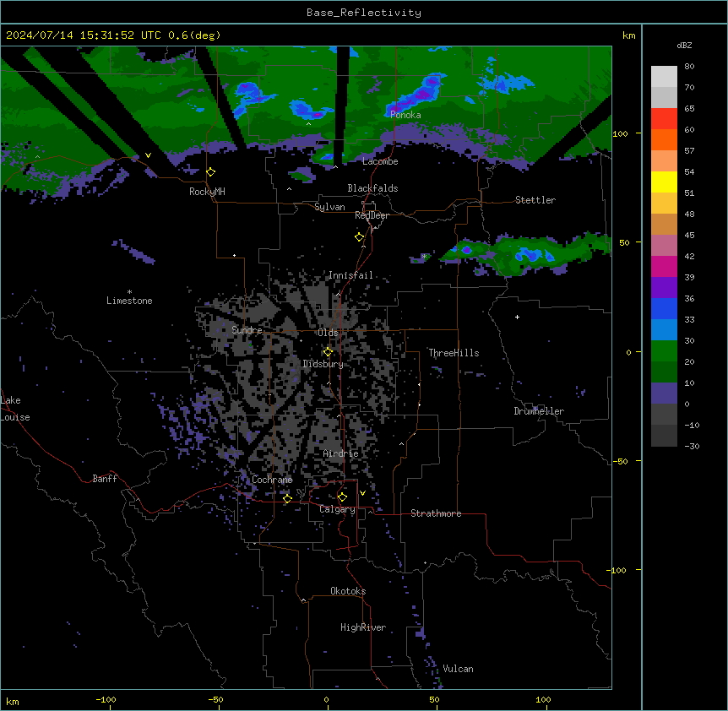Select the yellow diamond between Olds and Didsbury
This screenshot has height=711, width=728.
(328, 352)
